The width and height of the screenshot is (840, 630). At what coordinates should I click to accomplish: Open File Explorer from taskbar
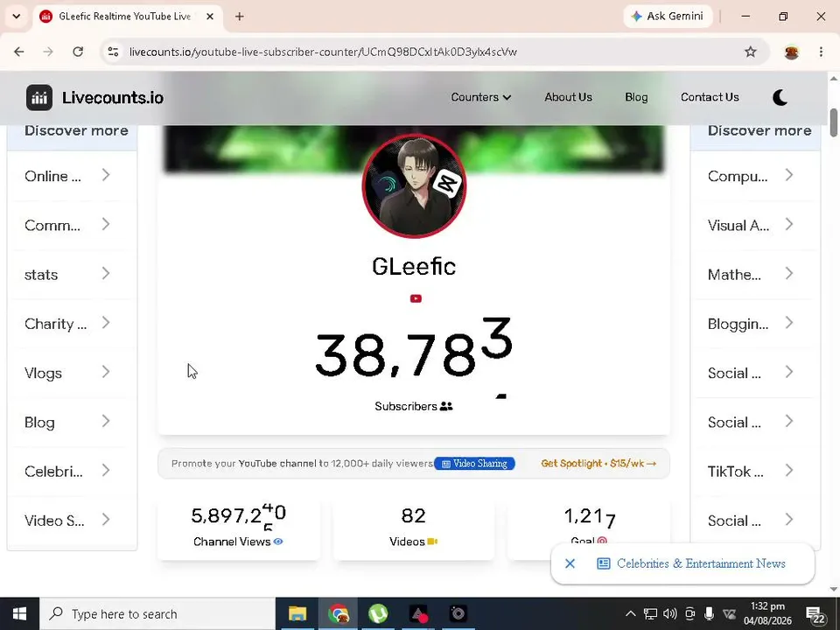tap(297, 614)
